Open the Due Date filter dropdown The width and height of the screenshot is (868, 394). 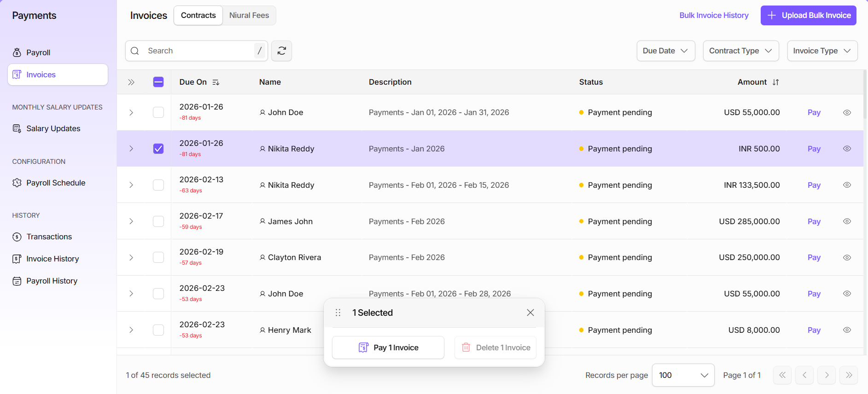click(x=665, y=51)
